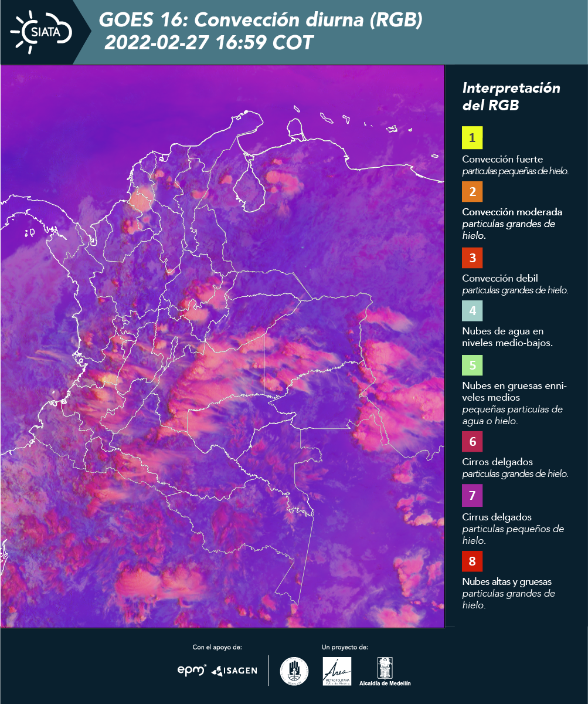Click the yellow swatch numbered 1
Image resolution: width=588 pixels, height=704 pixels.
472,138
